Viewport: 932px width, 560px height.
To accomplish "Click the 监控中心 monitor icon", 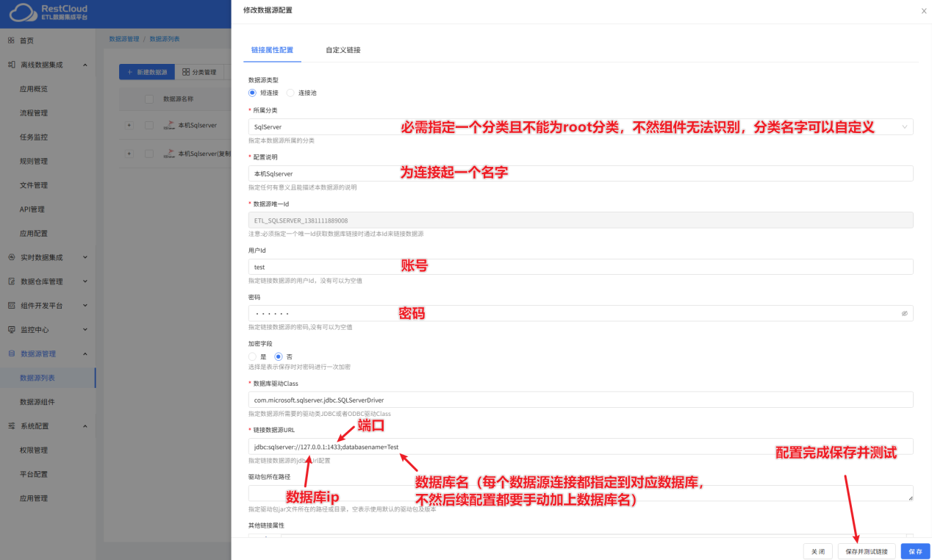I will point(11,329).
